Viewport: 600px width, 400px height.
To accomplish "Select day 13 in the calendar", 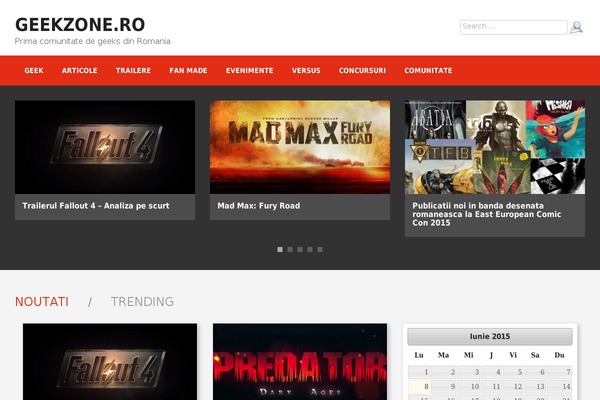I will coord(535,386).
